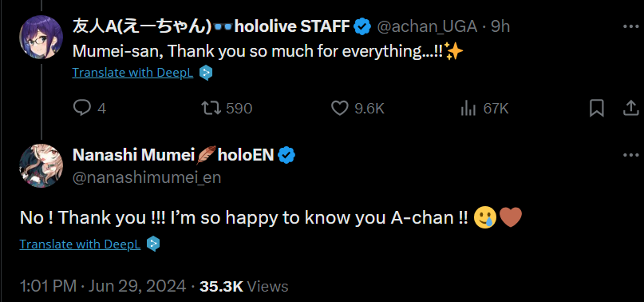Click the reply icon on A-chan's tweet
Viewport: 644px width, 302px height.
(81, 108)
